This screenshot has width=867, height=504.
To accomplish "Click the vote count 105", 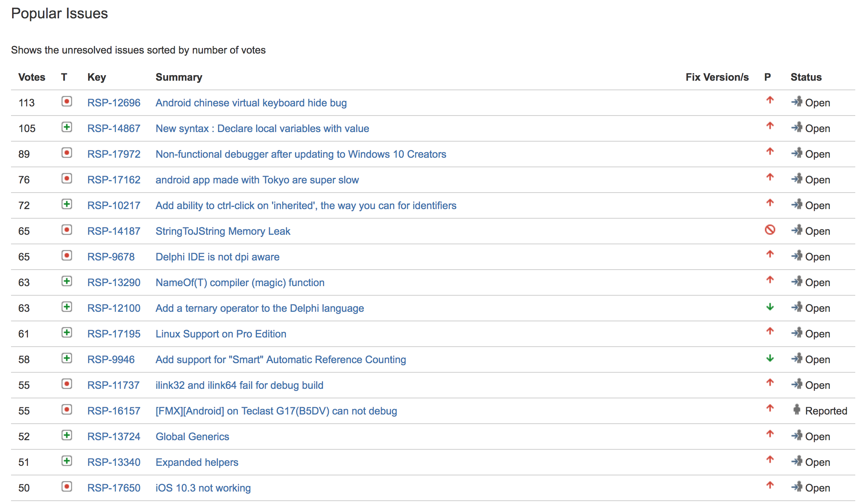I will [27, 128].
